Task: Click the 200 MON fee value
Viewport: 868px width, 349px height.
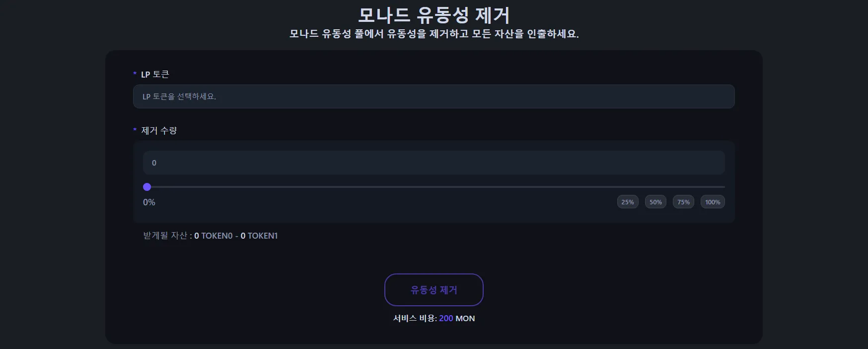Action: pos(457,318)
